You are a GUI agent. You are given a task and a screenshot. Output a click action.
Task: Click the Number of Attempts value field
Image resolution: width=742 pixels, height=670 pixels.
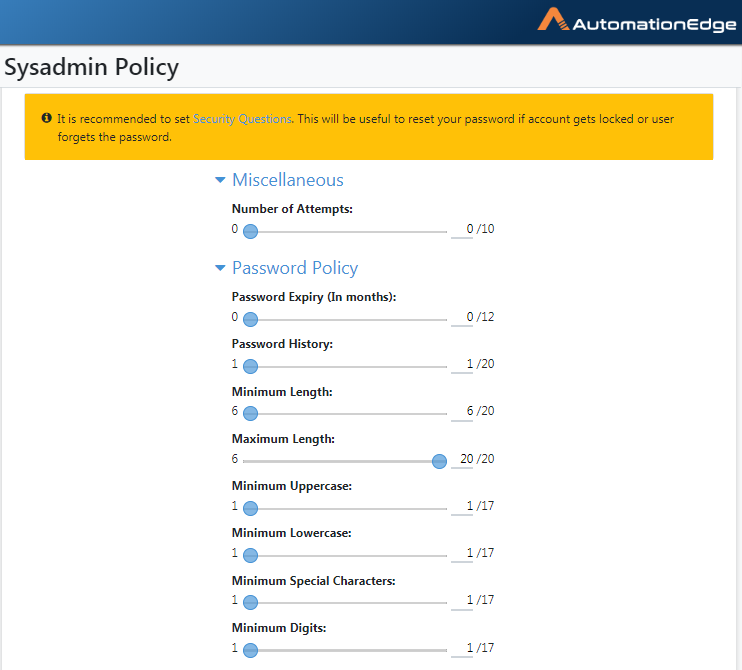point(462,229)
